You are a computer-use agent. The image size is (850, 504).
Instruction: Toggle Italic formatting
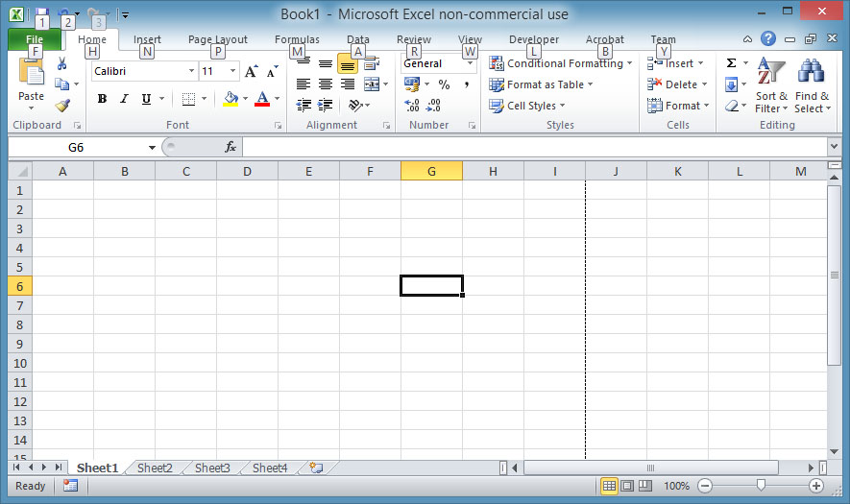pos(124,99)
